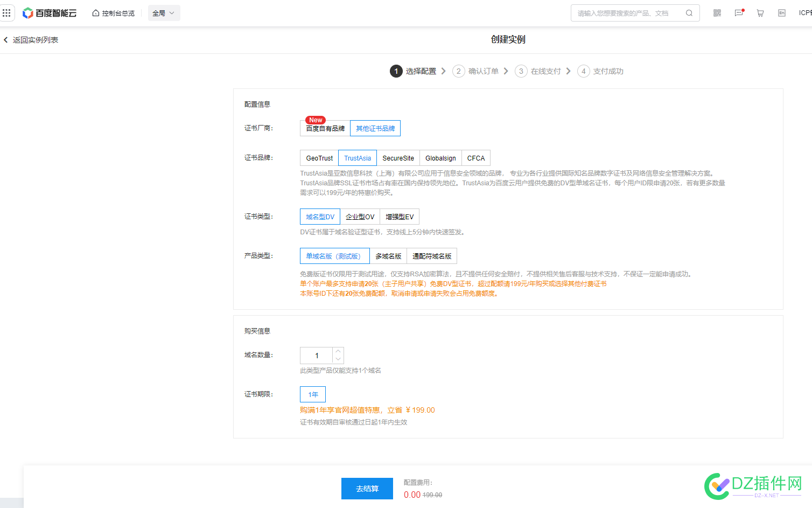Select 单域名版（测试版）product type
The image size is (812, 508).
335,256
